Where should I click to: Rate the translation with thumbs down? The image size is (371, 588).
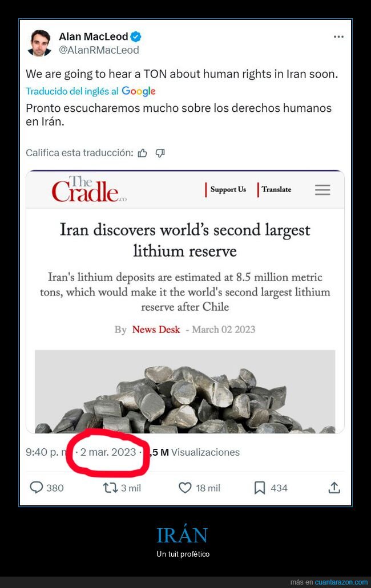click(160, 153)
